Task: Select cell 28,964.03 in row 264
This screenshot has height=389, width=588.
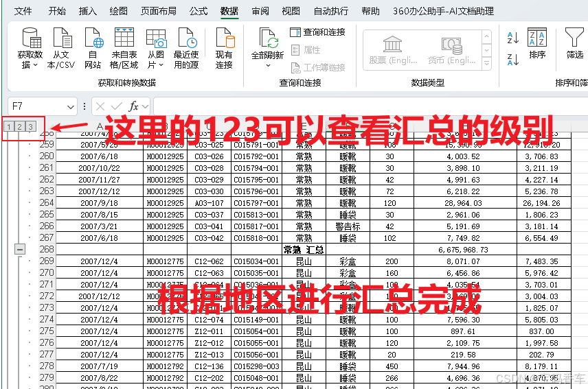Action: pos(465,203)
